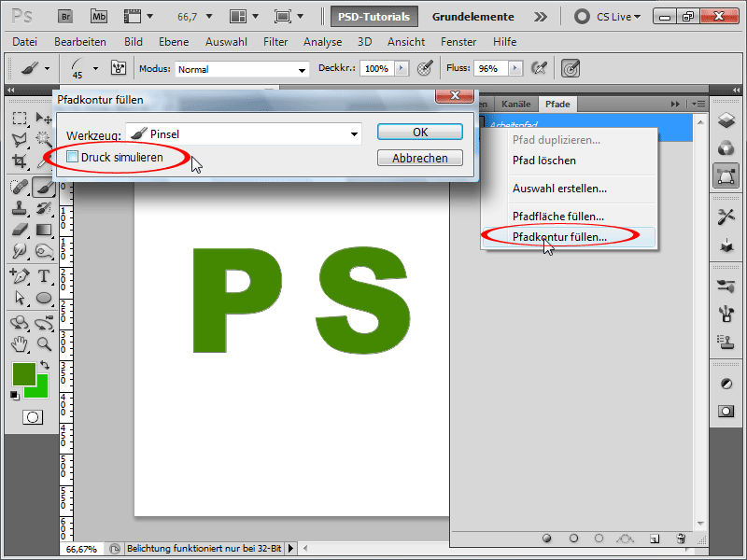This screenshot has width=747, height=560.
Task: Open the Fluss flow slider arrow
Action: tap(514, 68)
